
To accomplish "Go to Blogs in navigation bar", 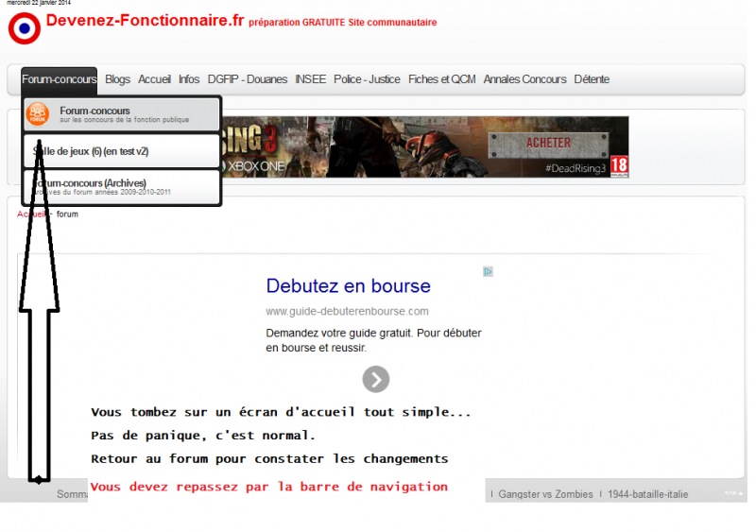I will tap(117, 79).
